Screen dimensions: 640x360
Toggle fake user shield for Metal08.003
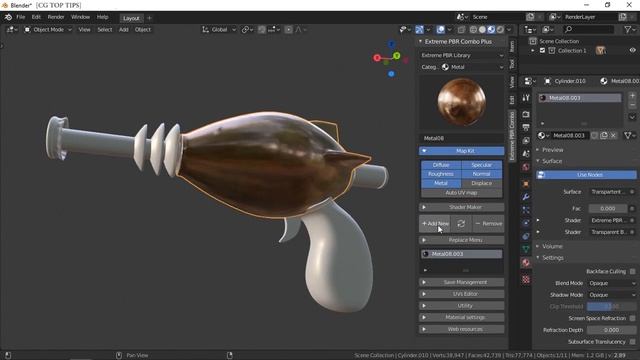click(x=595, y=135)
